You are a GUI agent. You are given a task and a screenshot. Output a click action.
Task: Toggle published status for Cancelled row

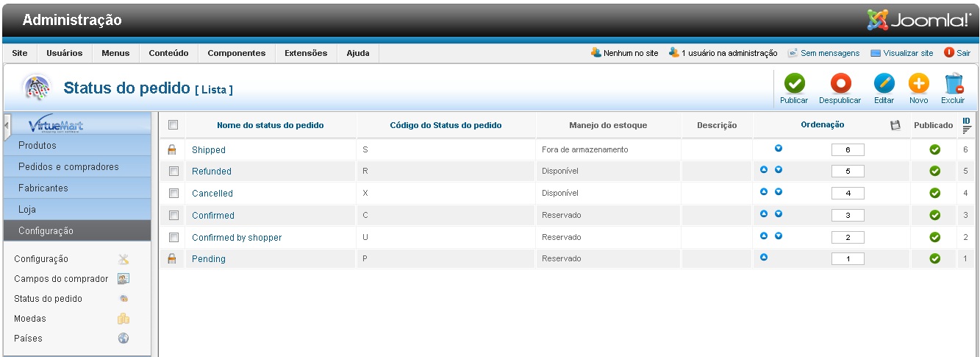[934, 194]
